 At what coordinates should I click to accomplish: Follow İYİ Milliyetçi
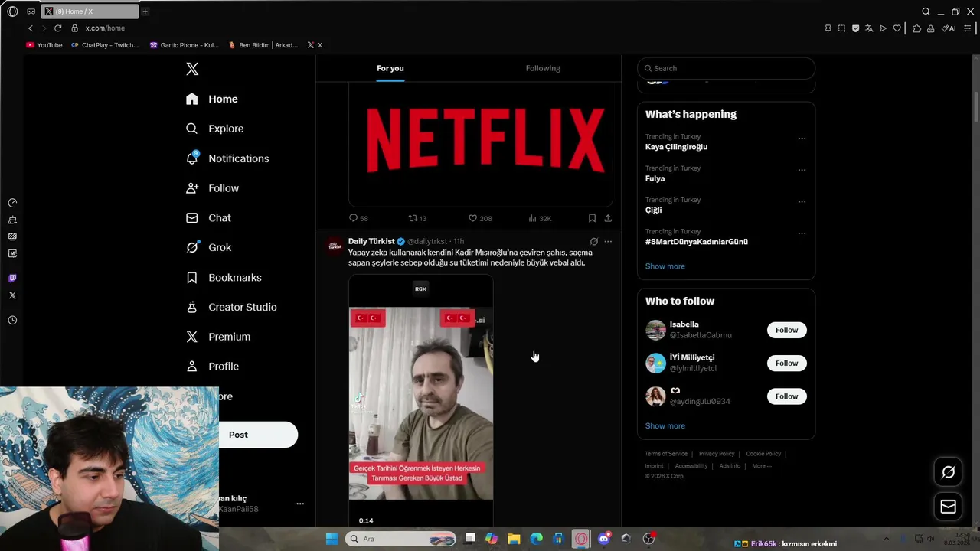[786, 363]
